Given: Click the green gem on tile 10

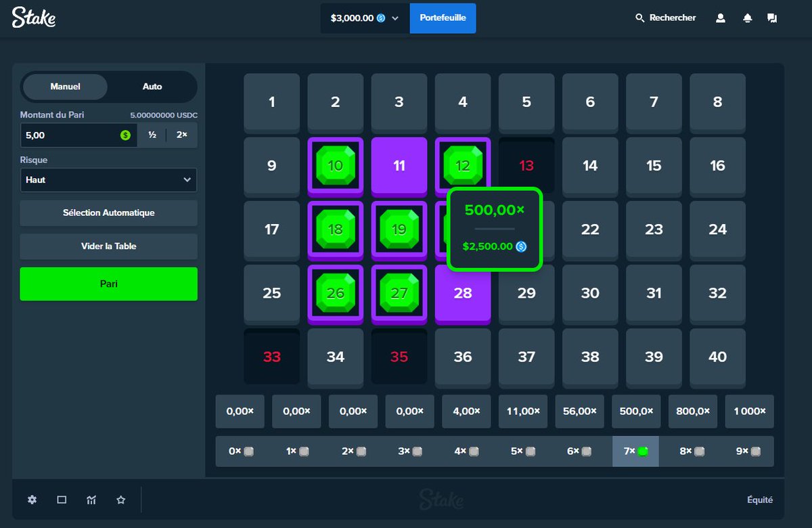Looking at the screenshot, I should 336,165.
